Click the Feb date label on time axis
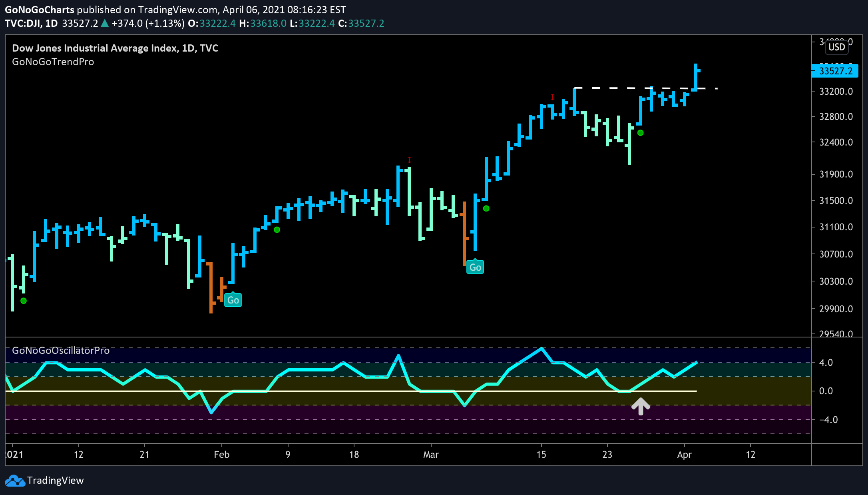This screenshot has height=495, width=868. click(x=222, y=455)
